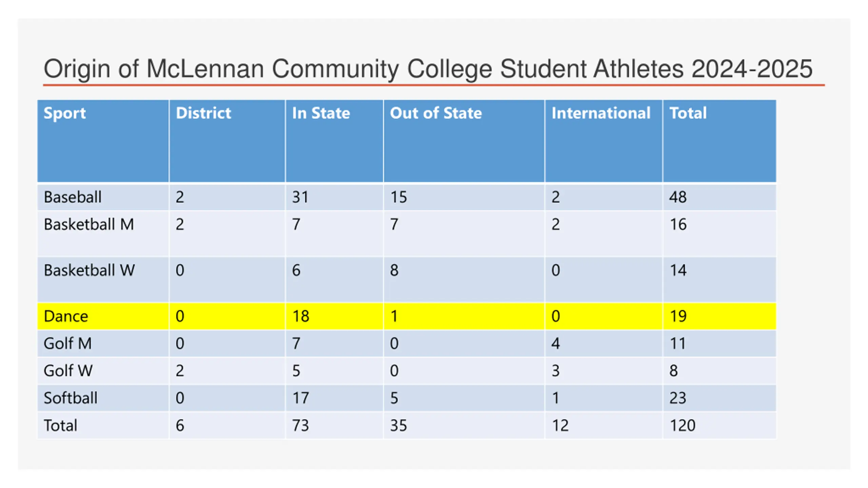Click the In State header cell
868x488 pixels.
tap(334, 141)
